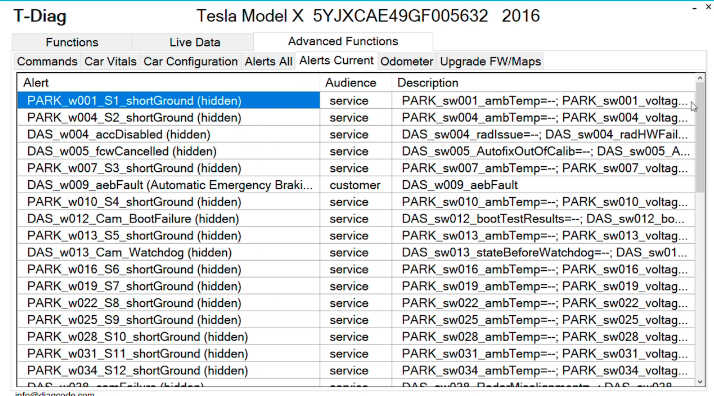Viewport: 714px width, 396px height.
Task: Minimize the T-Diag window
Action: [694, 8]
